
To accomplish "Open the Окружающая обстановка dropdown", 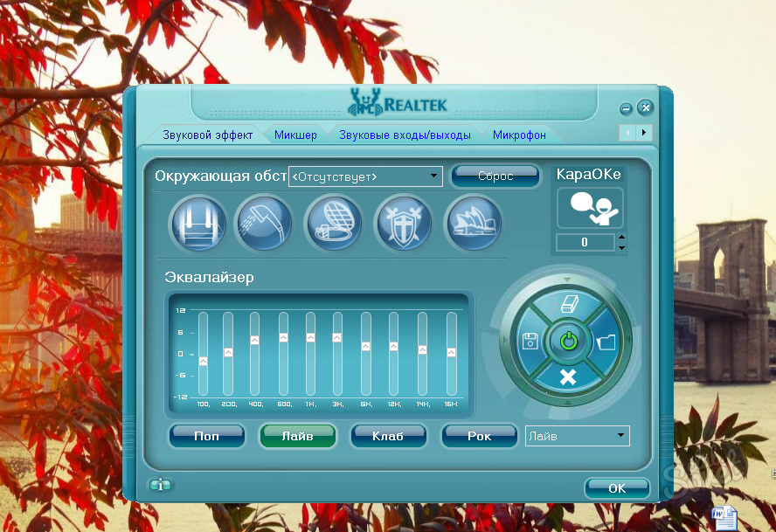I will pos(365,176).
